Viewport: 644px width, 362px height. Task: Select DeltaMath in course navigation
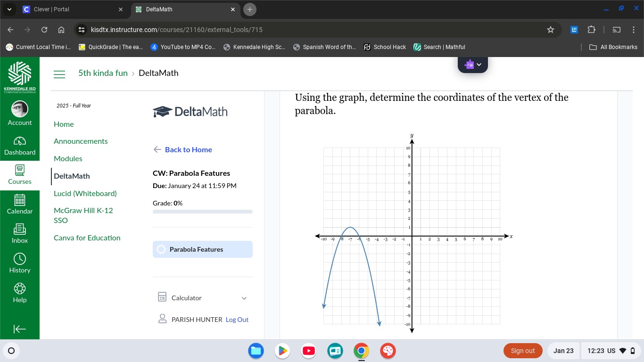[72, 176]
